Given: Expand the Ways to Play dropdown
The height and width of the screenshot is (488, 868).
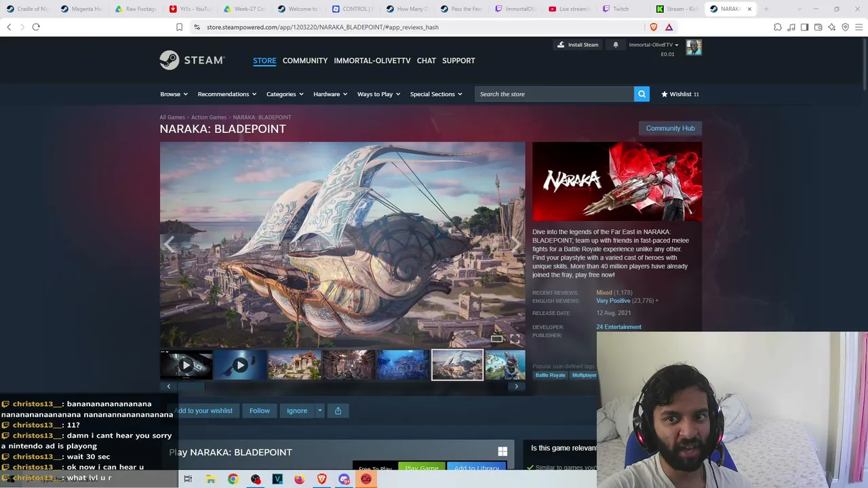Looking at the screenshot, I should (379, 94).
